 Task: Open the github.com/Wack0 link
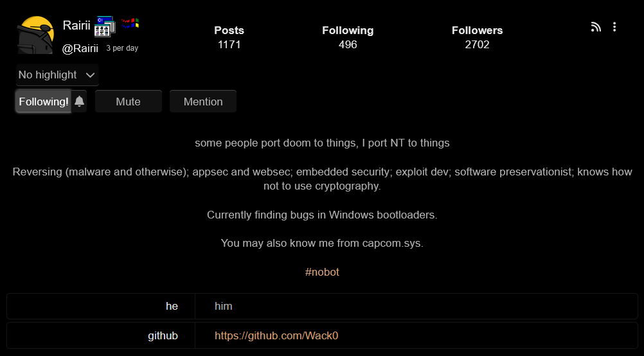coord(276,335)
